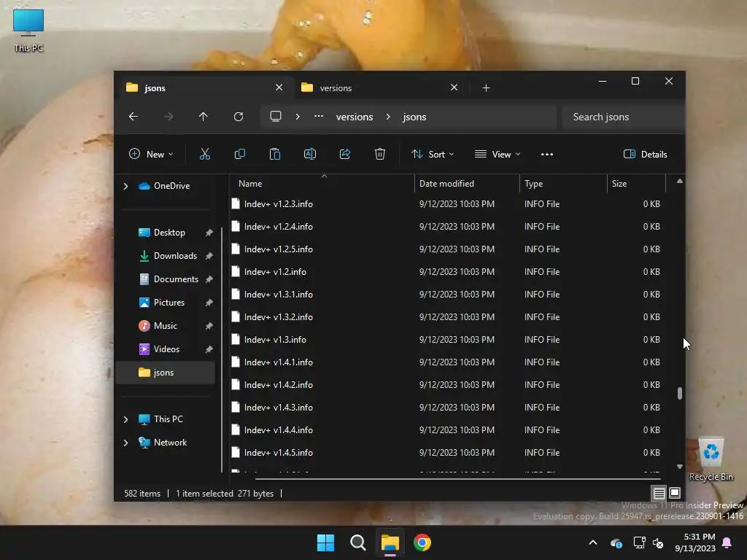Open Search from the taskbar
Image resolution: width=747 pixels, height=560 pixels.
click(357, 542)
